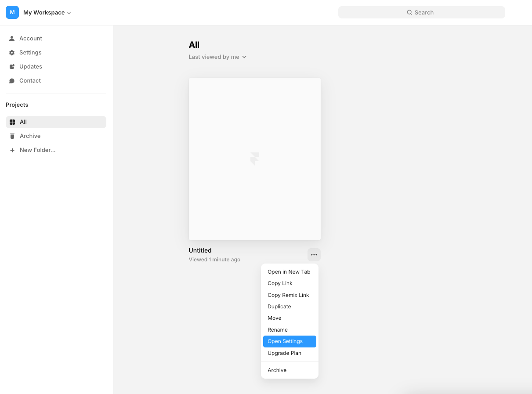Viewport: 532px width, 394px height.
Task: Click the plus icon beside New Folder
Action: (12, 150)
